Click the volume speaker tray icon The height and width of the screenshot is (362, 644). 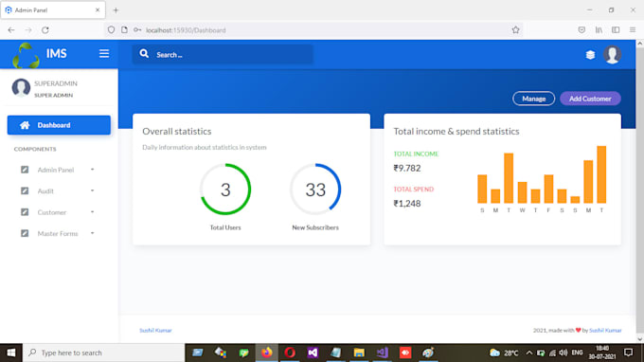[563, 353]
